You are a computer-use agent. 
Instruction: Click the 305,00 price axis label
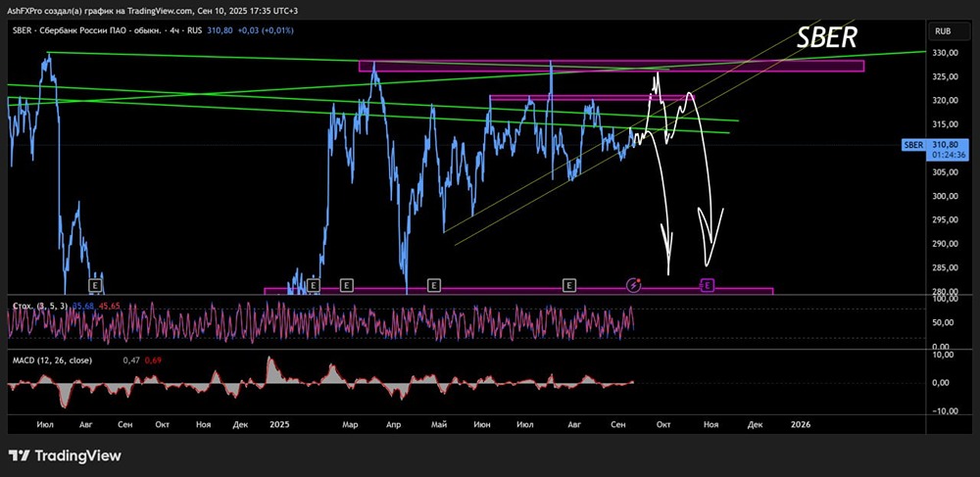946,172
